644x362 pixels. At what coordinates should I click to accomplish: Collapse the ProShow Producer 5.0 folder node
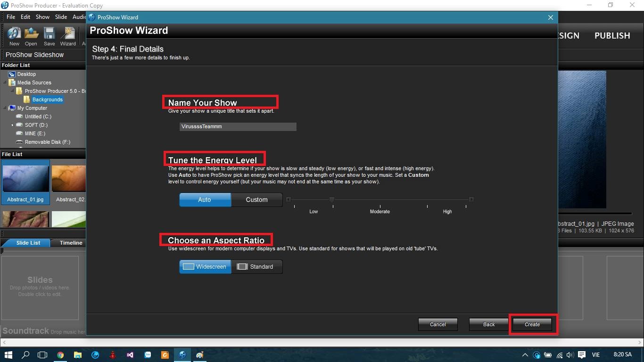click(13, 91)
